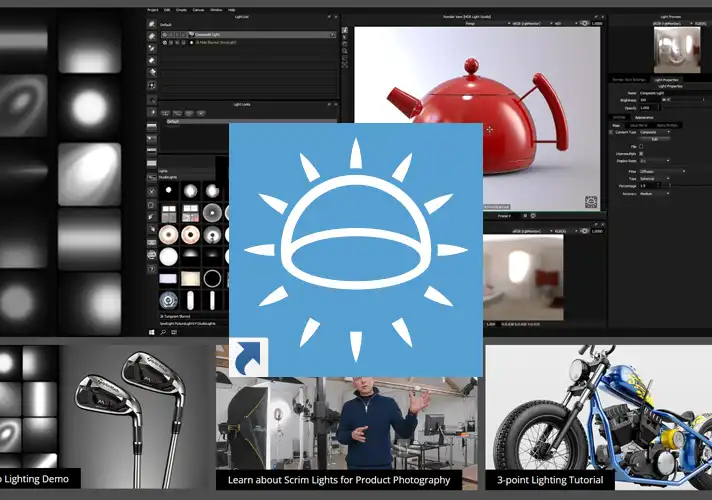Screen dimensions: 712x500
Task: Click the topmost light tool in left toolbar
Action: coord(152,24)
